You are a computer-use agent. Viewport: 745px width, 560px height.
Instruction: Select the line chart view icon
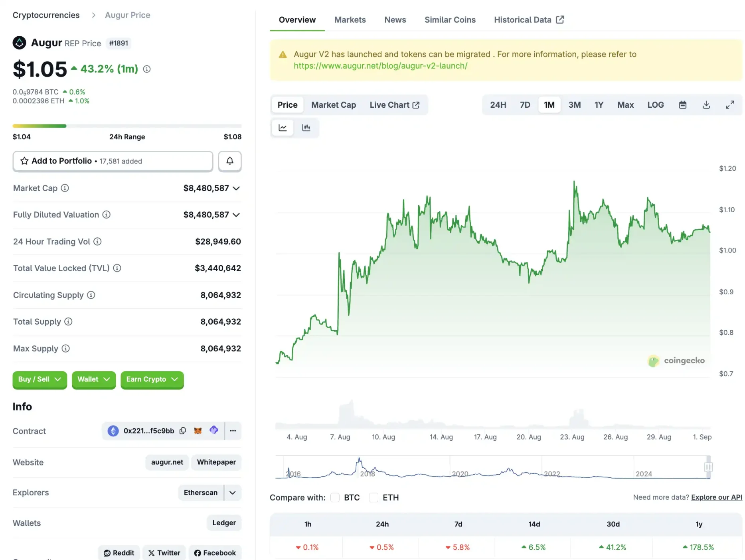click(283, 128)
